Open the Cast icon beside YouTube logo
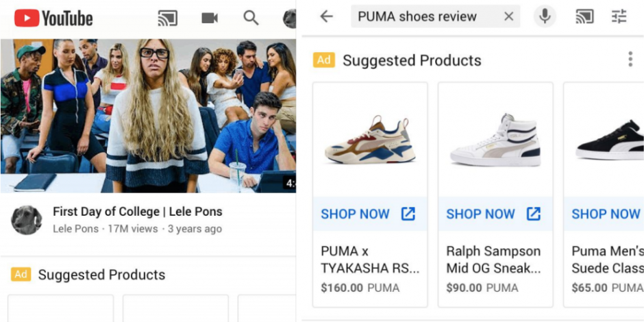Viewport: 644px width, 322px height. 168,18
